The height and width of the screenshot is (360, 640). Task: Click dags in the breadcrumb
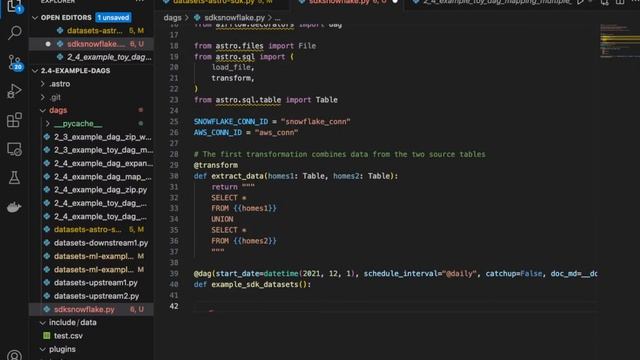click(x=172, y=18)
